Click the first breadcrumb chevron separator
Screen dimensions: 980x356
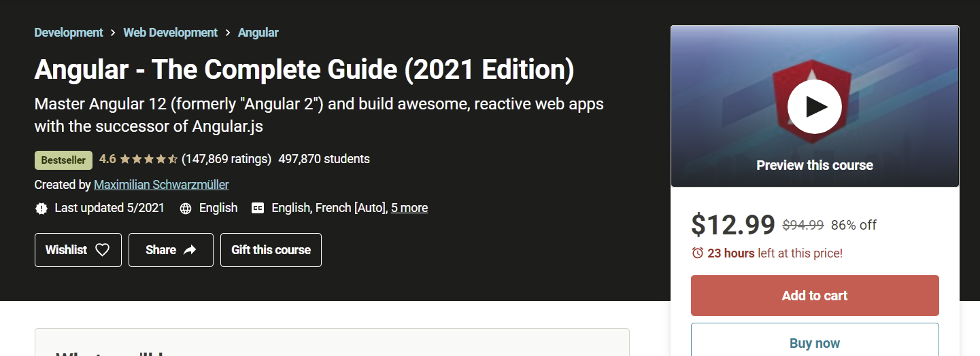pos(113,33)
